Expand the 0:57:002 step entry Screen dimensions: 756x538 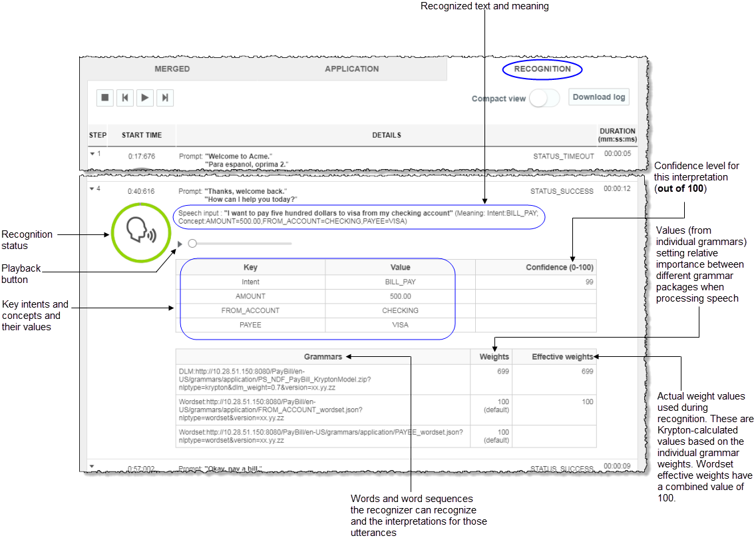click(x=92, y=466)
